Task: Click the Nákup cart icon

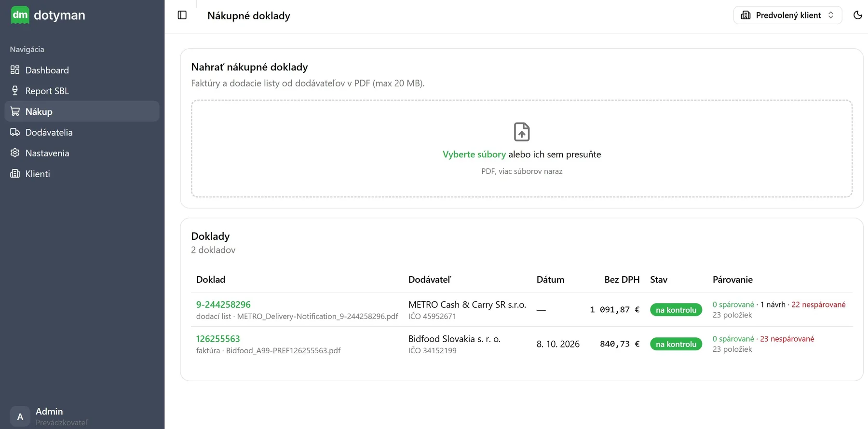Action: pyautogui.click(x=15, y=111)
